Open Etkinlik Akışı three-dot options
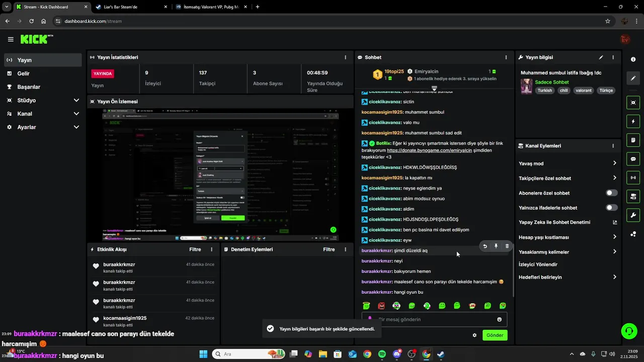 211,249
